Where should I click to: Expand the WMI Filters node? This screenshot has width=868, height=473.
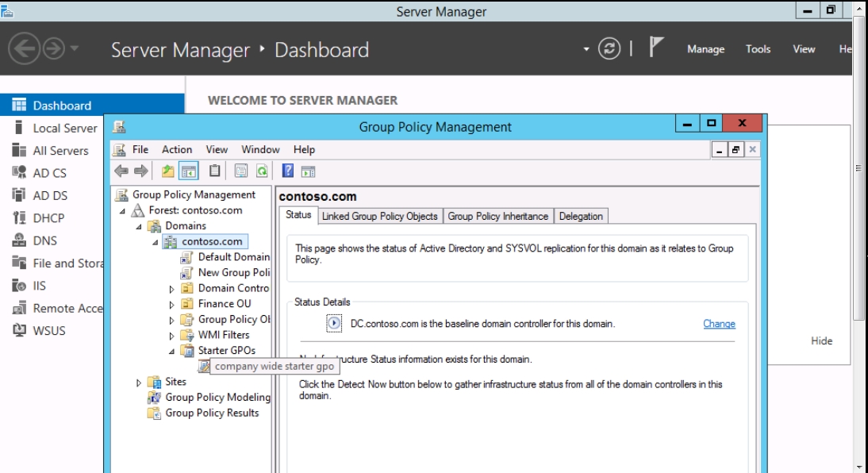click(171, 336)
